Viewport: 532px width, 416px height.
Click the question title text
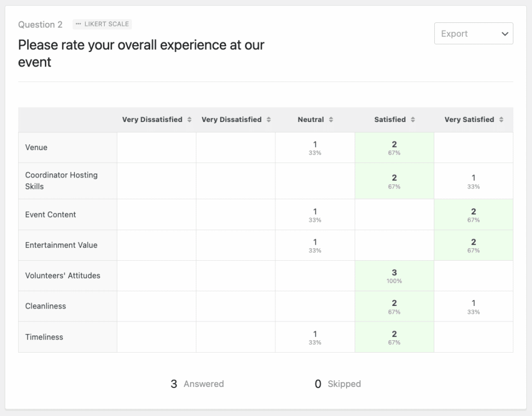coord(141,53)
